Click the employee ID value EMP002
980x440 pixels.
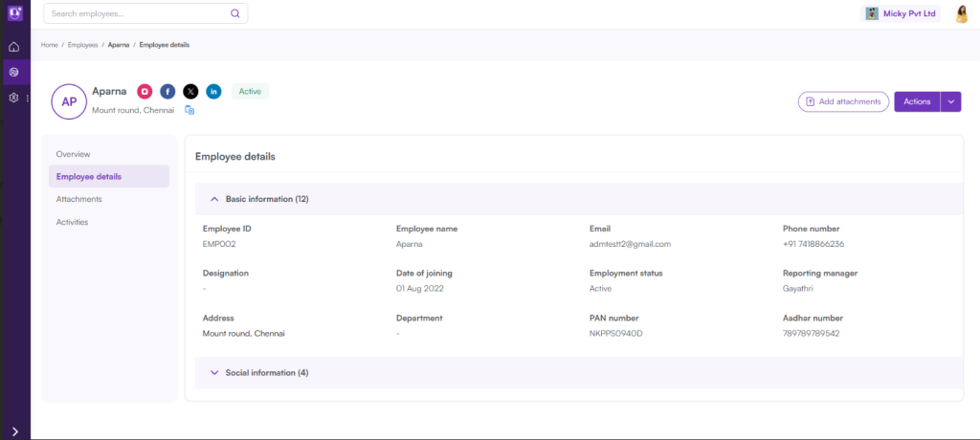tap(219, 244)
